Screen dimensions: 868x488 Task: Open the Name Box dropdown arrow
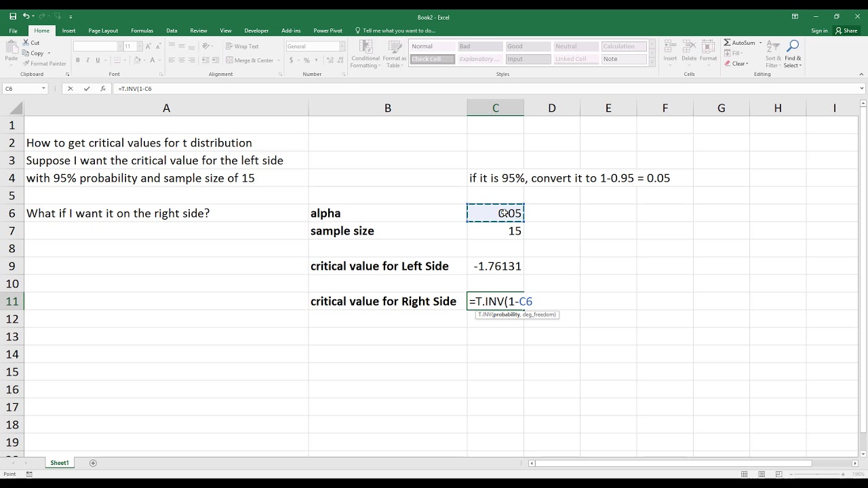[x=43, y=88]
